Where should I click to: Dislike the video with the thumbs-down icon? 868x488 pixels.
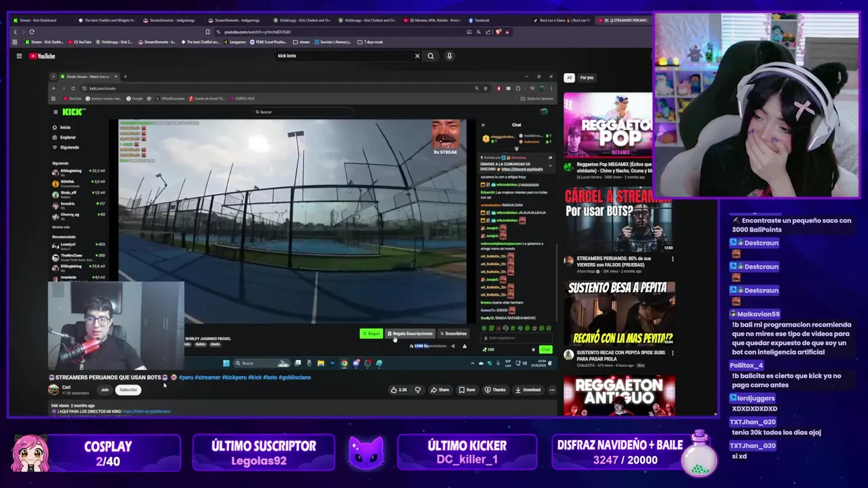(418, 390)
